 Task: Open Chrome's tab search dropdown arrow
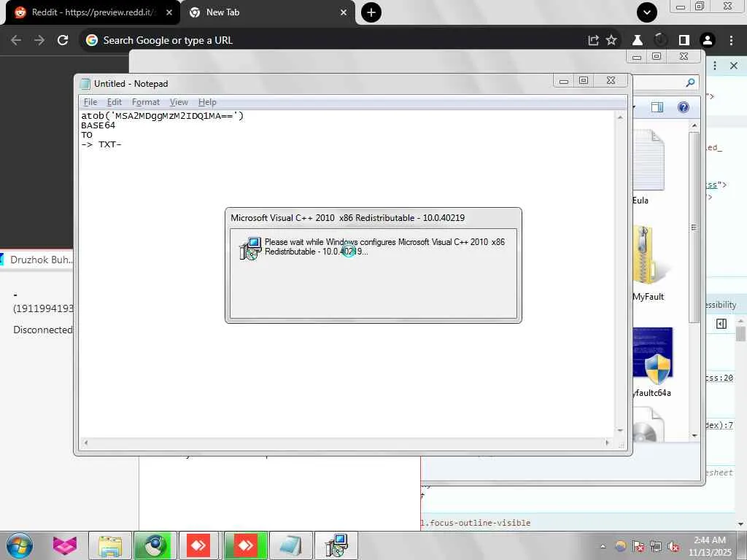coord(647,12)
